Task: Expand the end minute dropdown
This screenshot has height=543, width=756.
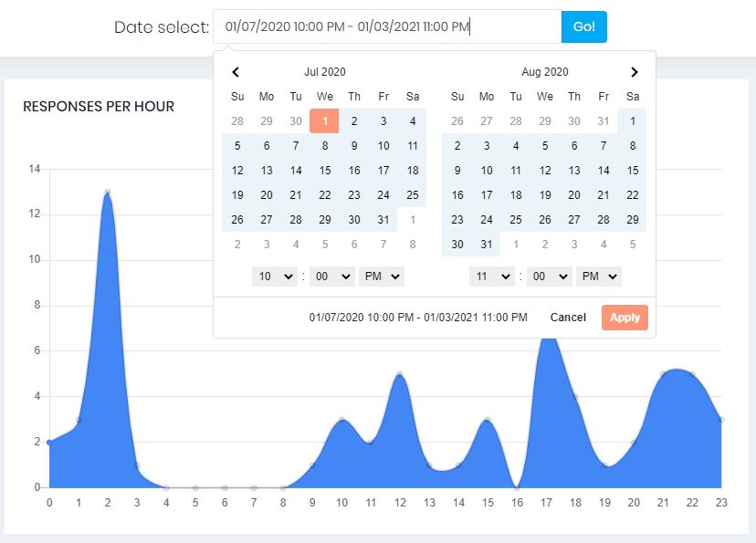Action: (549, 277)
